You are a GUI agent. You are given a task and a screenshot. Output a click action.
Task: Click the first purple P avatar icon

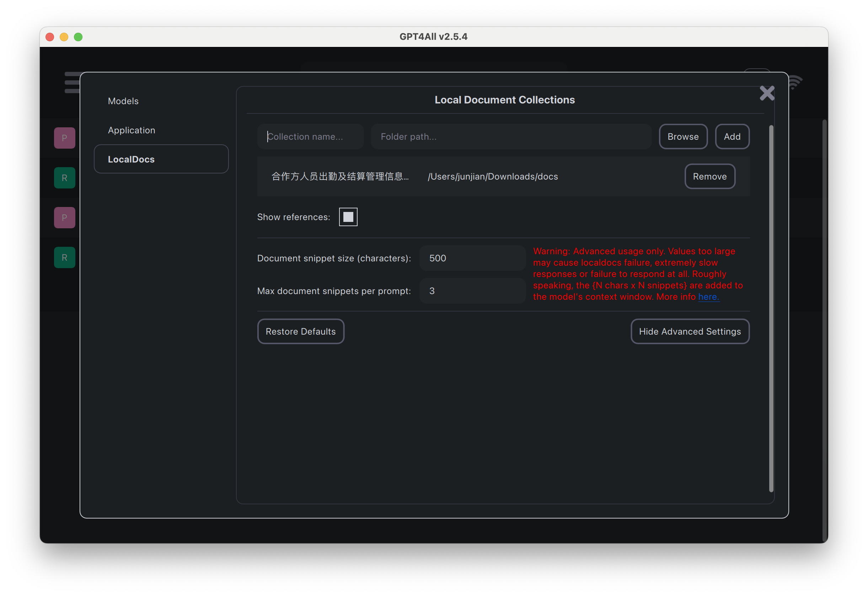click(x=65, y=138)
